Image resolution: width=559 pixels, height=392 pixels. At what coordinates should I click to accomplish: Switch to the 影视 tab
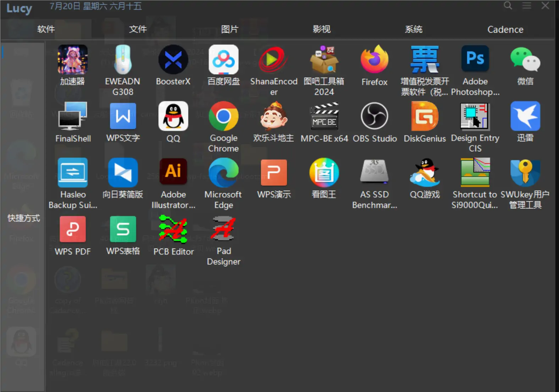coord(322,29)
